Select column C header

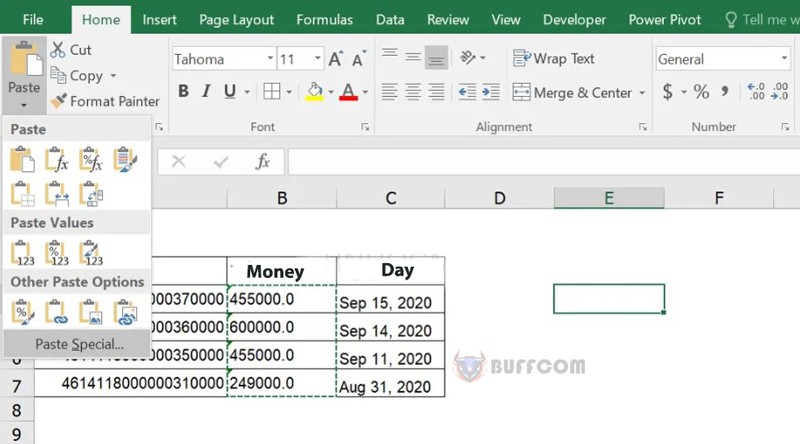(x=391, y=198)
